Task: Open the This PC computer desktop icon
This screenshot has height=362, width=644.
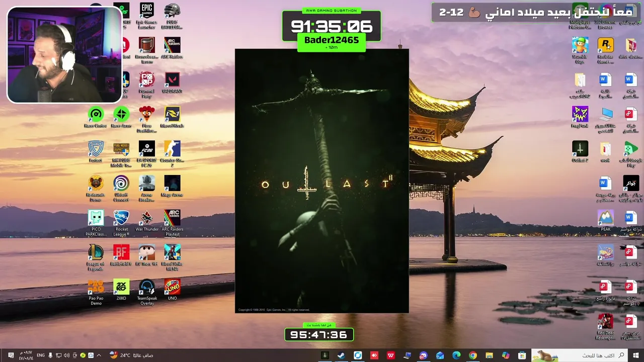Action: pos(605,120)
